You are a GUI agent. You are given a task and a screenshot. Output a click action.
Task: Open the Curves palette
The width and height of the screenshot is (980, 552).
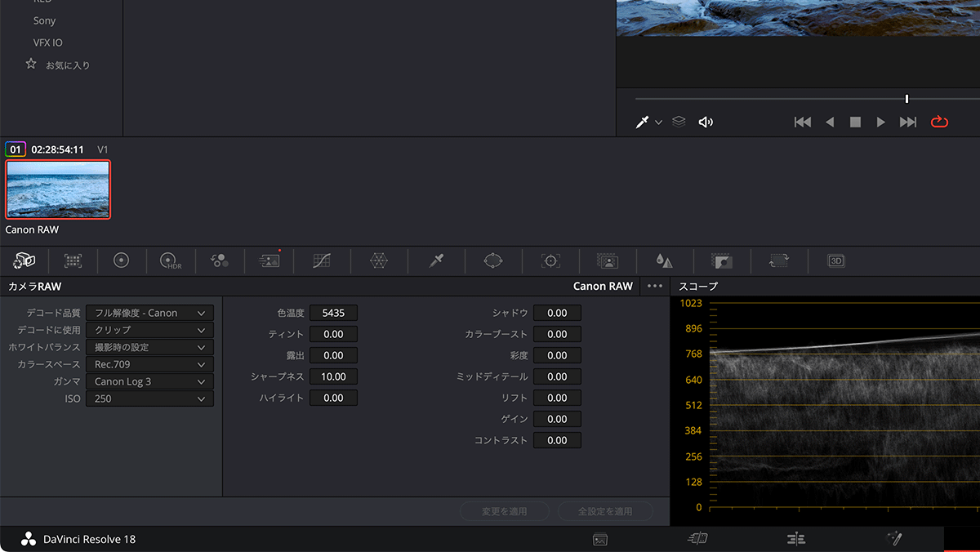pos(321,260)
